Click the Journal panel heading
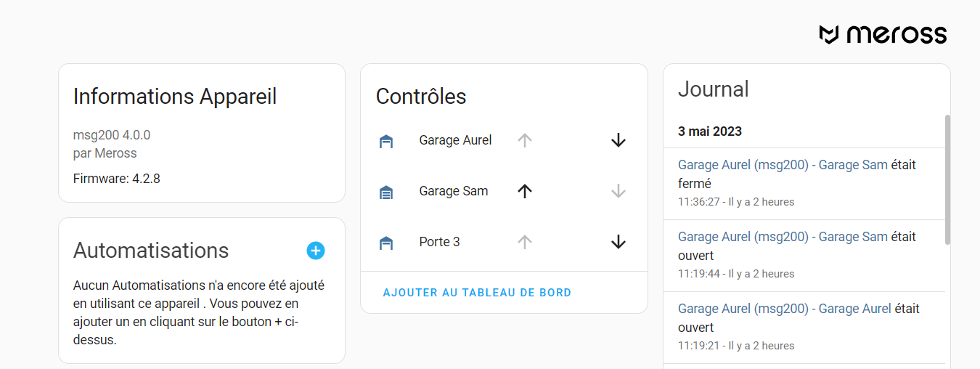The height and width of the screenshot is (369, 980). pos(714,89)
